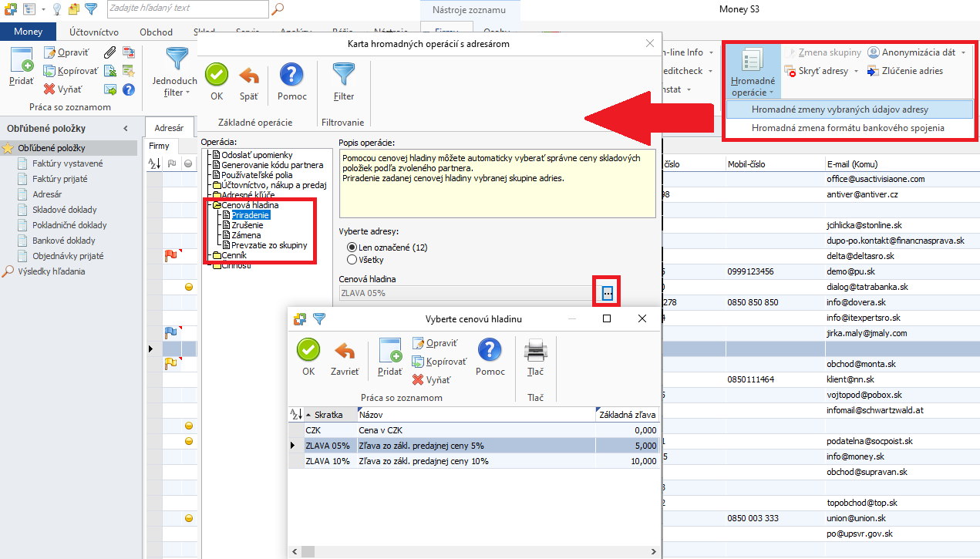Screen dimensions: 980x559
Task: Click Filter in the Karta hromadných operácií dialog
Action: [x=344, y=83]
